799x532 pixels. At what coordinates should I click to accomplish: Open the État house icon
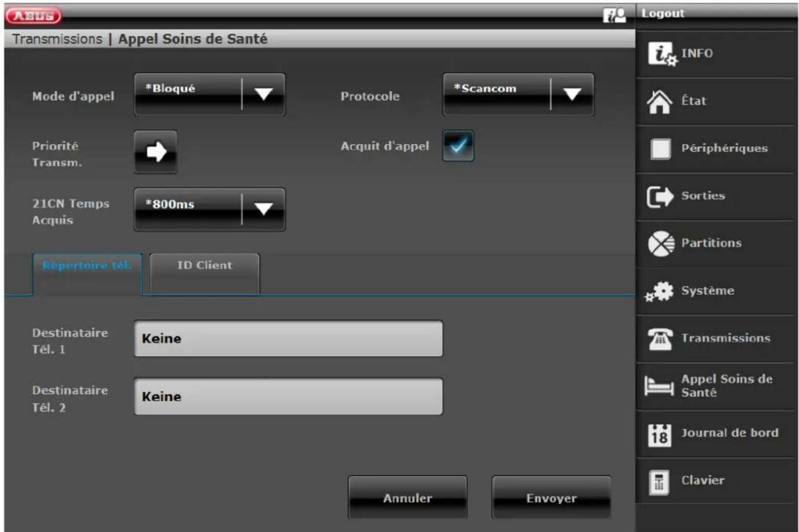pyautogui.click(x=660, y=102)
